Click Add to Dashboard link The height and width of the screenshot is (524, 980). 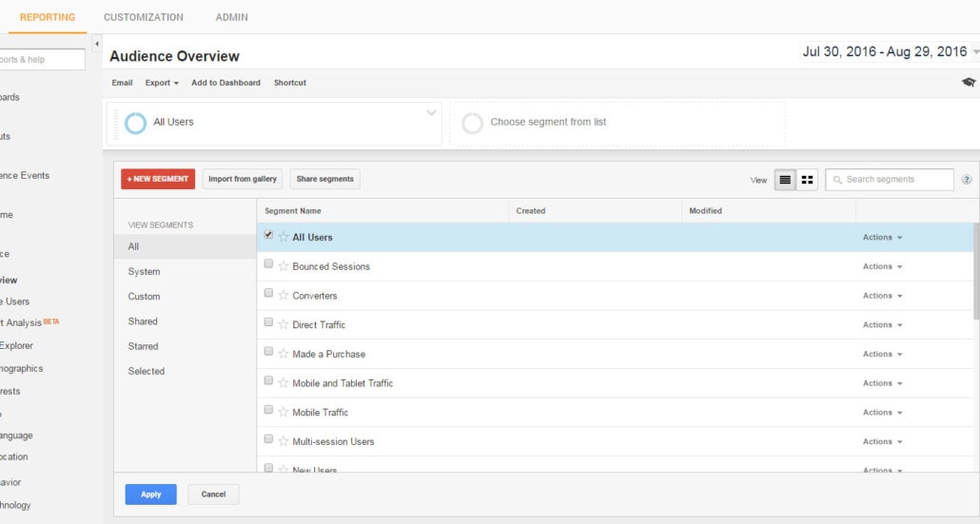tap(225, 83)
